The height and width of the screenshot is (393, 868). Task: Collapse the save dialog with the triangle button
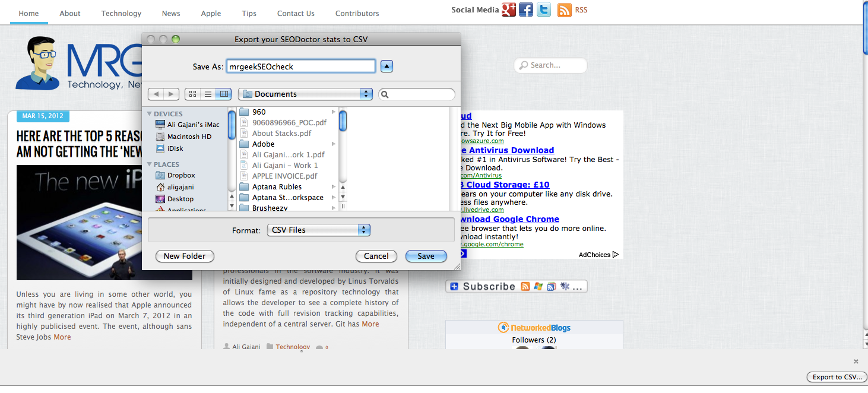tap(387, 66)
